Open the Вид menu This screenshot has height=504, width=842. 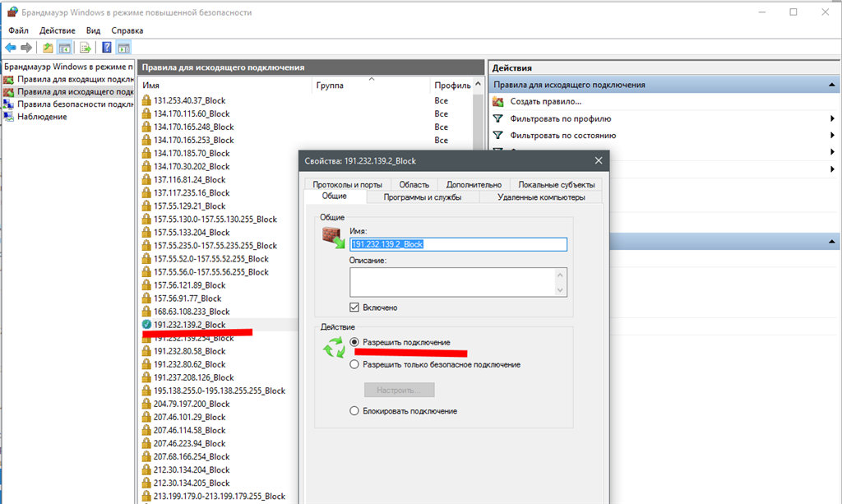tap(93, 30)
